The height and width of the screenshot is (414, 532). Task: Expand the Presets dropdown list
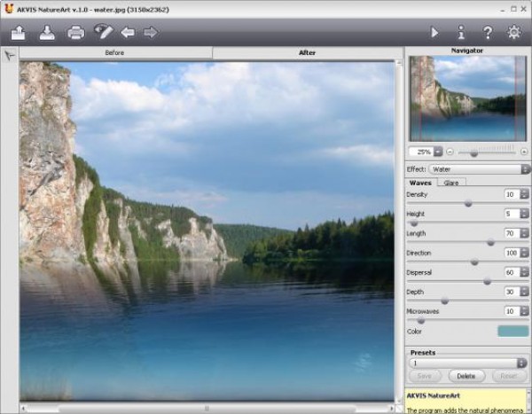point(468,363)
